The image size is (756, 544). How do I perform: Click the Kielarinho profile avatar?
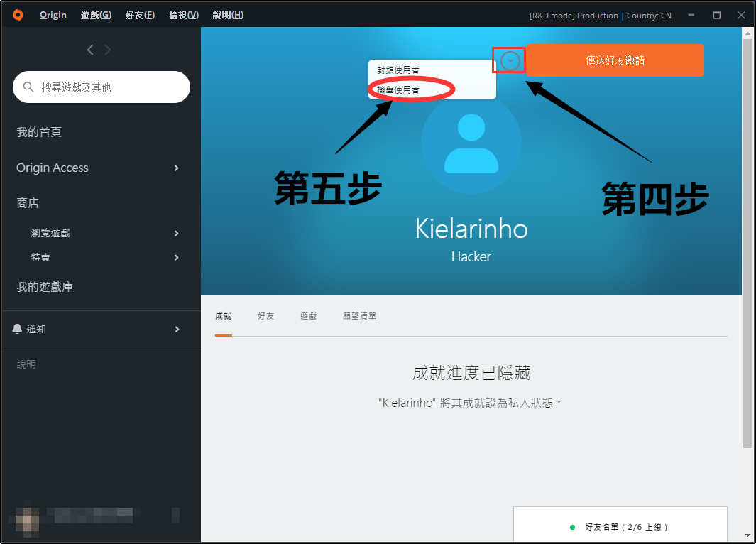[471, 143]
